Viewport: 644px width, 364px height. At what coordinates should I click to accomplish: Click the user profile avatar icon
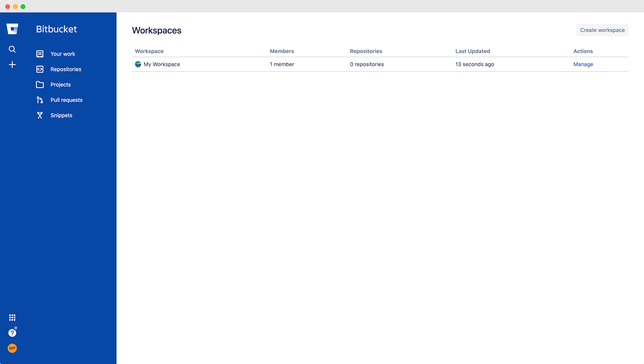12,348
